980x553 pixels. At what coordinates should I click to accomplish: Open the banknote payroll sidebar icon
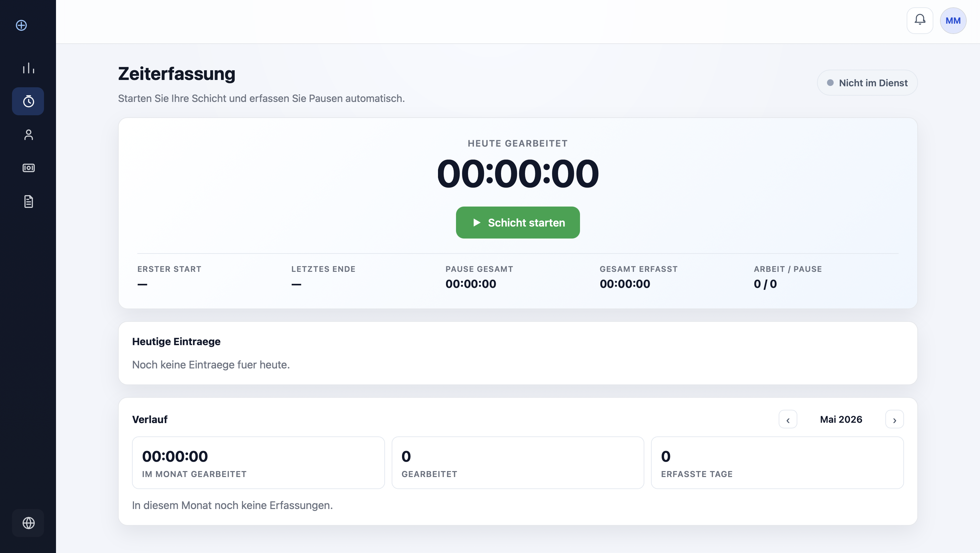[x=28, y=168]
